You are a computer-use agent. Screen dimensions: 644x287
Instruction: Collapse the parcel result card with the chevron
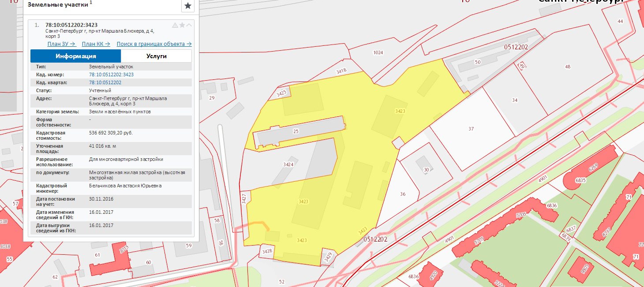189,25
